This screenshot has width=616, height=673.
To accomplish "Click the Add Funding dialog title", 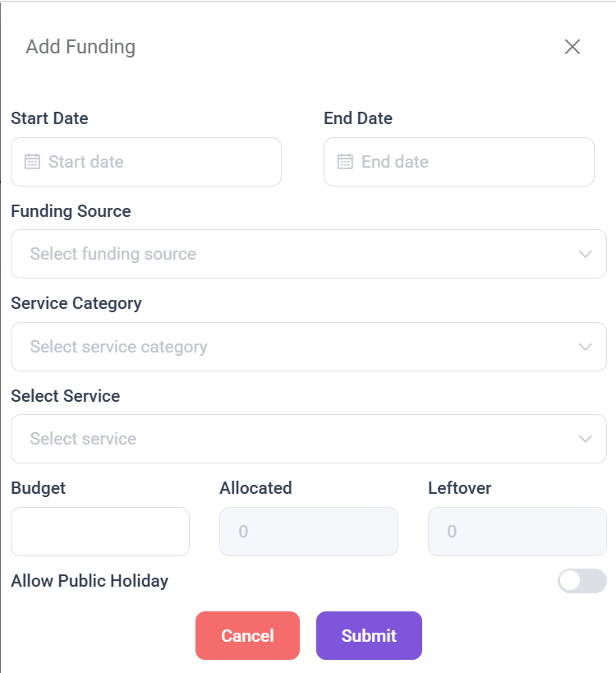I will pyautogui.click(x=80, y=47).
